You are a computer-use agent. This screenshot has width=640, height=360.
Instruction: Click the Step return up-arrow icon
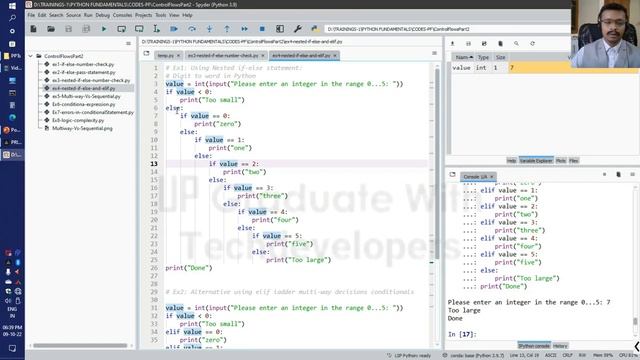227,29
